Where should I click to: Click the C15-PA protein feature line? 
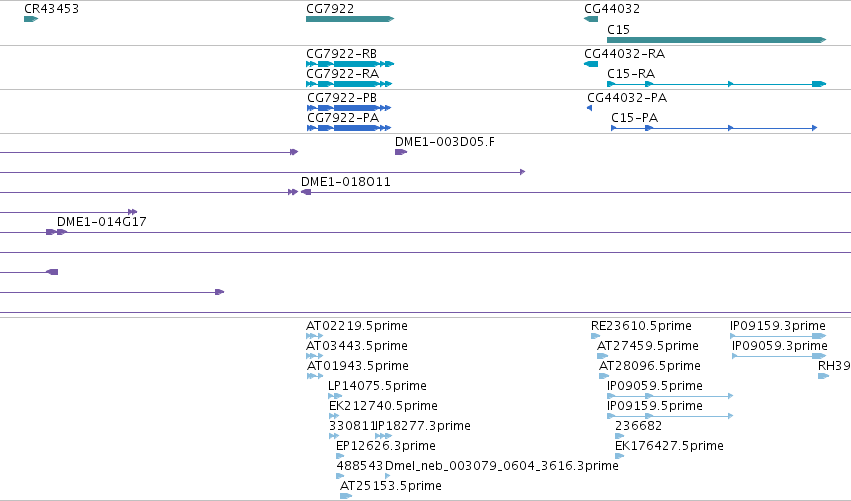tap(714, 128)
